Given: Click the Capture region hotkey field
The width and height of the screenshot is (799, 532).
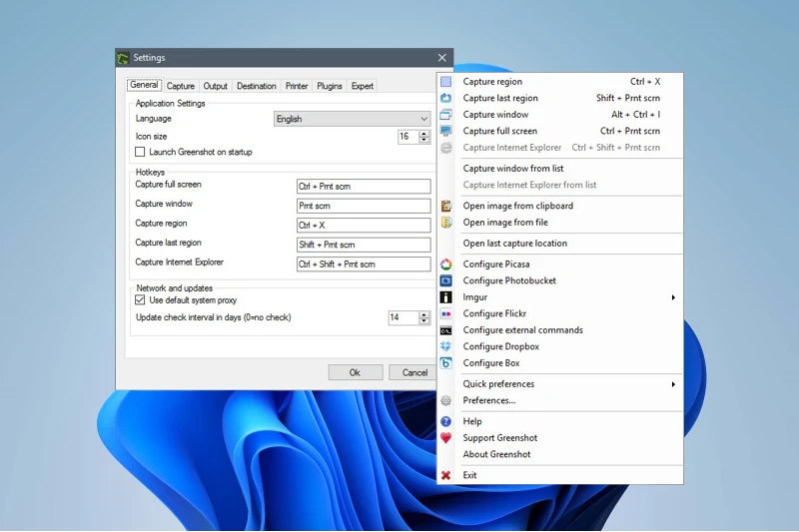Looking at the screenshot, I should (364, 225).
